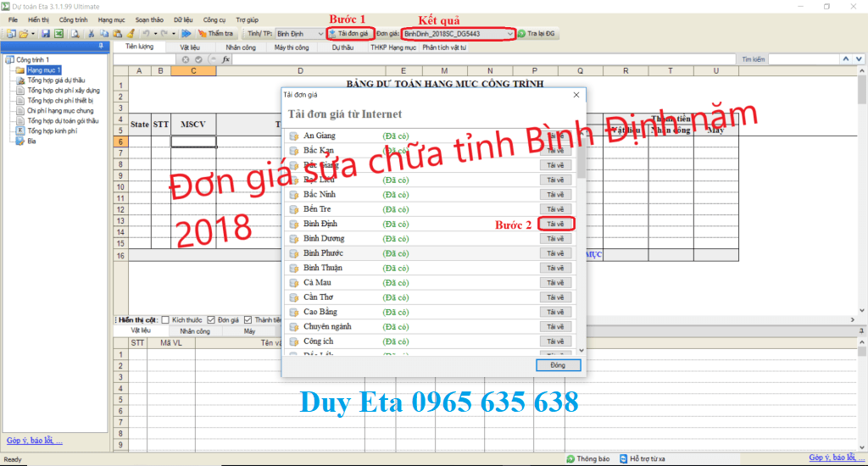Click the sheet vertical scrollbar up arrow
Viewport: 868px width, 466px height.
tap(862, 71)
